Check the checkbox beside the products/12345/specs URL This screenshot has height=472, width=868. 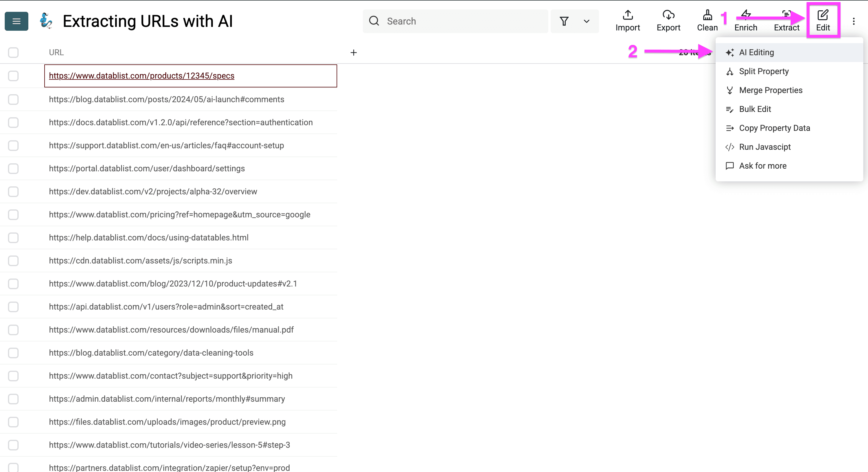coord(13,76)
